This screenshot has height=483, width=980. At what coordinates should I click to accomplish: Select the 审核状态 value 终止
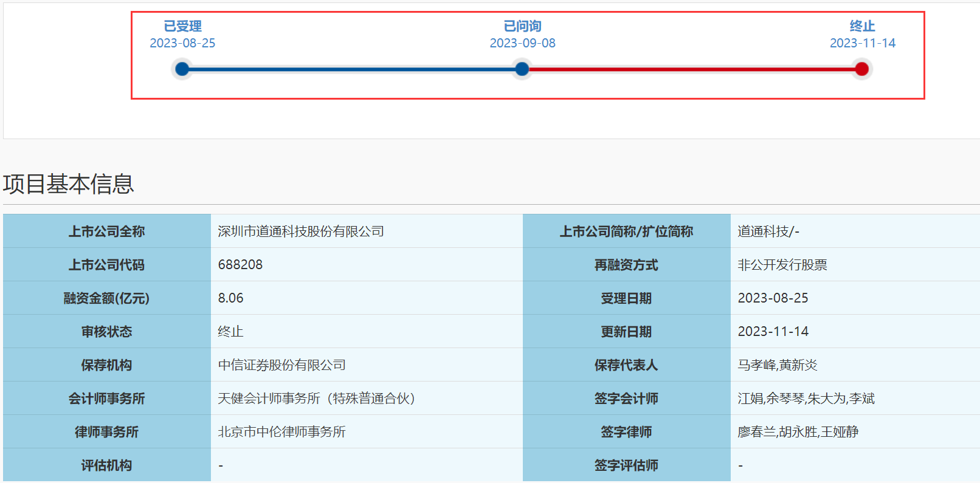pos(230,332)
